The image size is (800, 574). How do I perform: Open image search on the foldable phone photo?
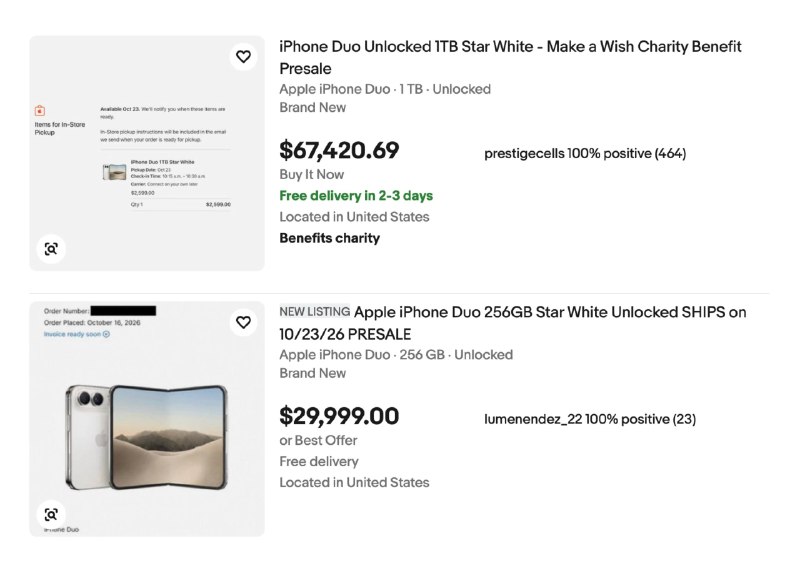(x=51, y=514)
